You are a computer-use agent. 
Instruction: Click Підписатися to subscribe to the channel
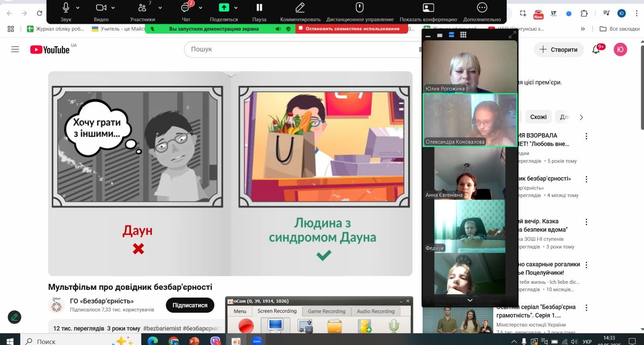tap(190, 305)
